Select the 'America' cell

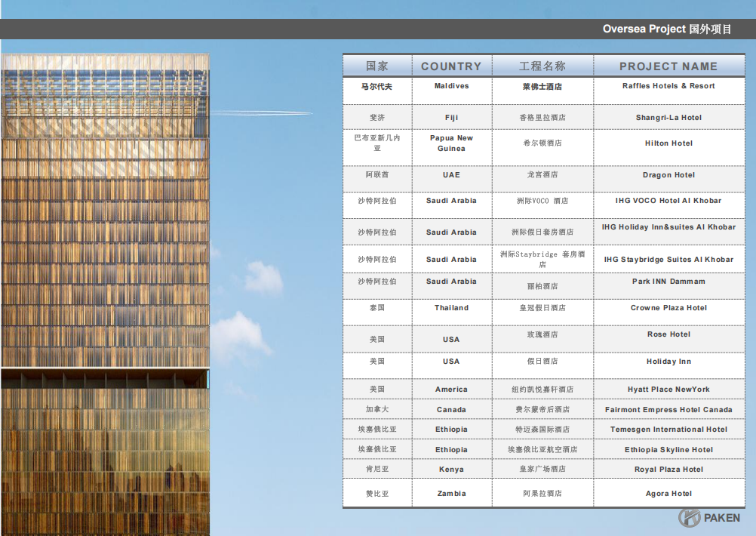tap(452, 389)
